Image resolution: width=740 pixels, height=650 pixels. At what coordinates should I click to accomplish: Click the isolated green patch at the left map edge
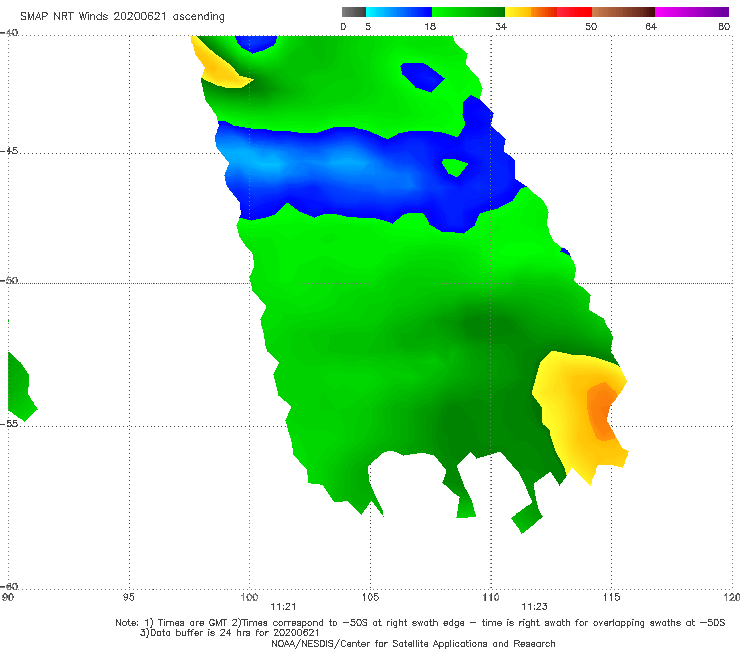point(20,387)
